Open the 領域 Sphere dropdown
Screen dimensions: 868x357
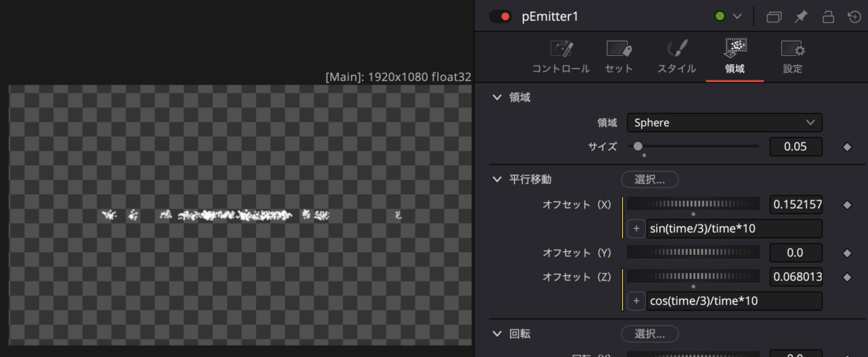click(724, 122)
